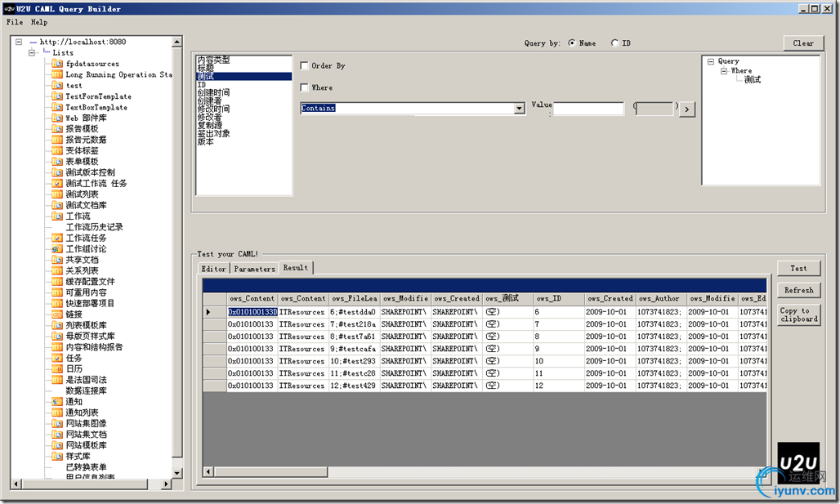Click the fpdatasources list icon
Screen dimensions: 840x504
tap(57, 64)
